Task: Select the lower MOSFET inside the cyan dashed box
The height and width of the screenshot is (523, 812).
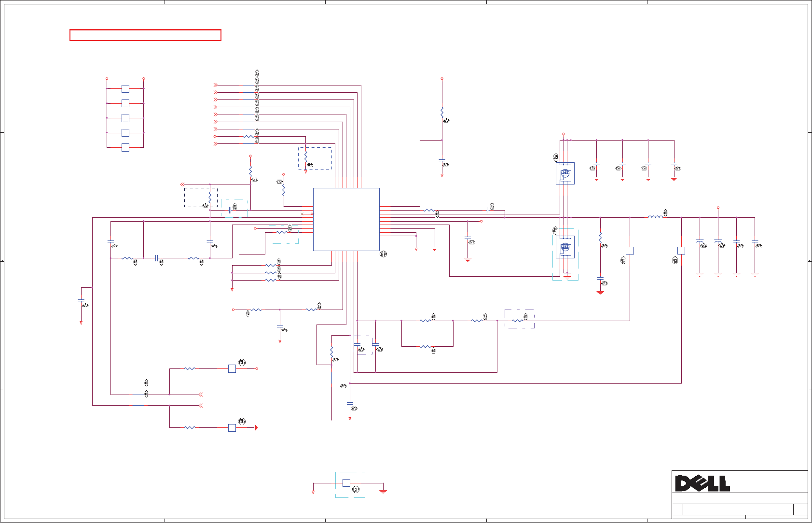Action: click(x=565, y=247)
